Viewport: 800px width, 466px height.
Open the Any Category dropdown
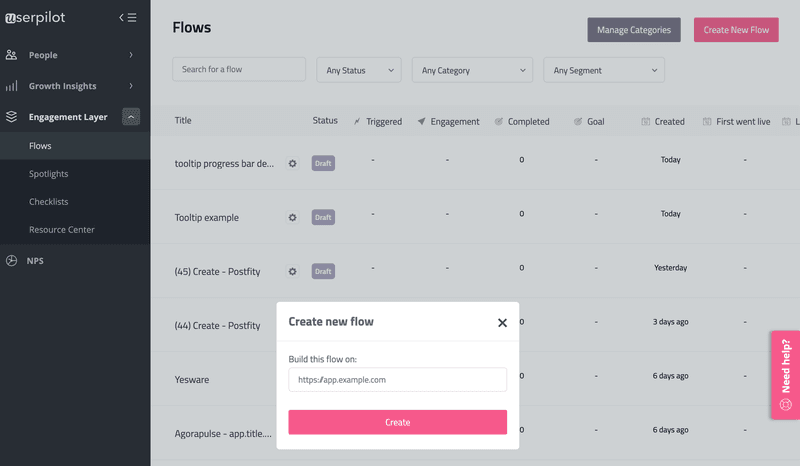coord(472,70)
